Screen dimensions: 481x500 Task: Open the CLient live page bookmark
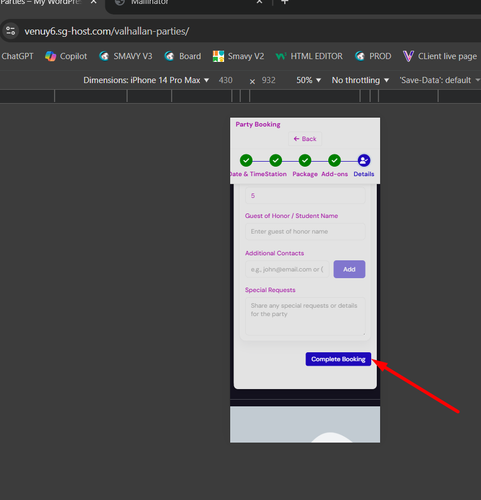coord(440,56)
